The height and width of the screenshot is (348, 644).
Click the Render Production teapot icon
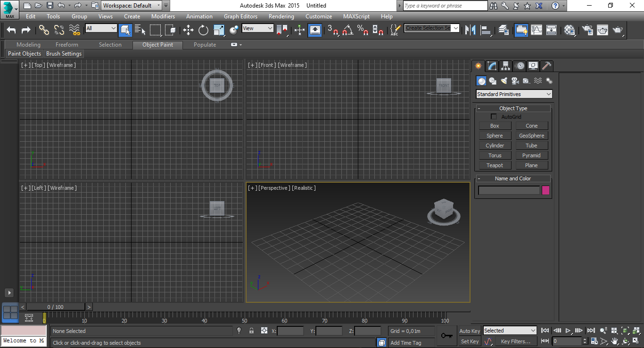tap(618, 30)
